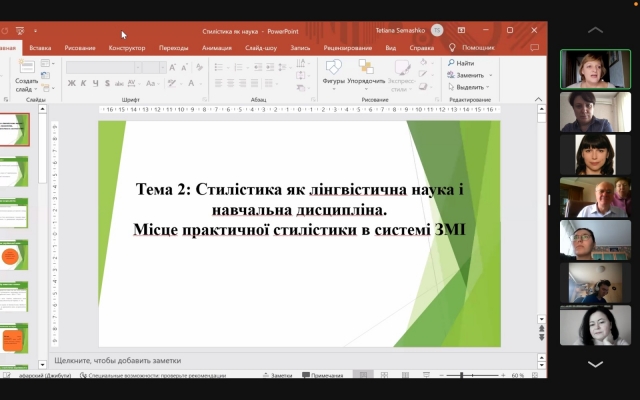Toggle bold formatting with the Ж button
The width and height of the screenshot is (640, 400).
[72, 83]
